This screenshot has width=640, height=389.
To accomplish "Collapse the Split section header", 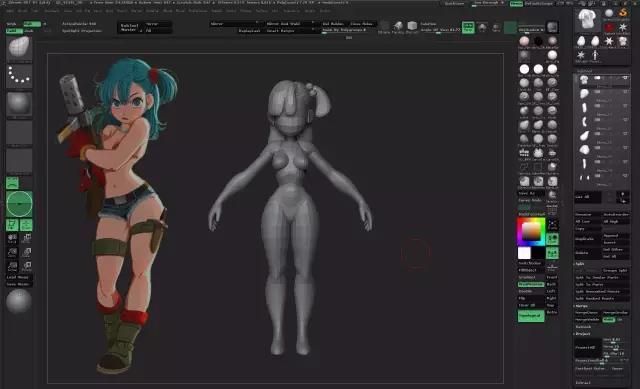I will point(580,264).
